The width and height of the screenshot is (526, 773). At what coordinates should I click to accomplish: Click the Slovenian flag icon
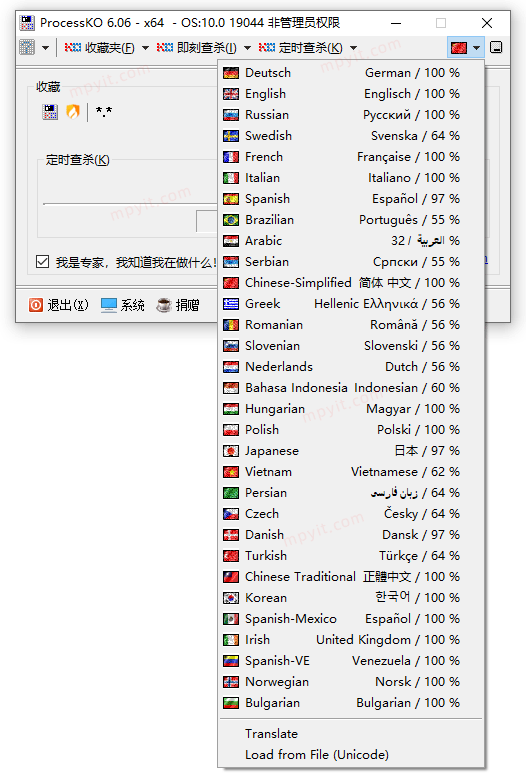[x=231, y=346]
